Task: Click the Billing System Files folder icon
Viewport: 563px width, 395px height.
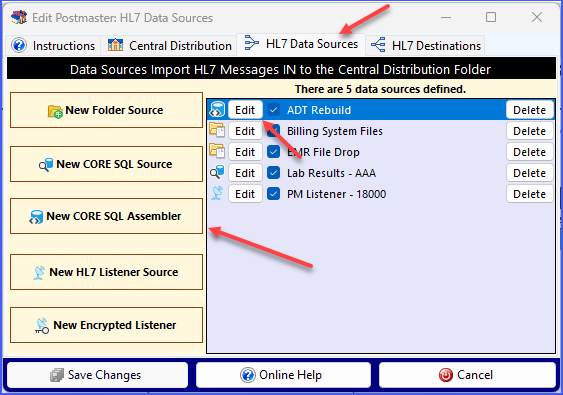Action: tap(217, 130)
